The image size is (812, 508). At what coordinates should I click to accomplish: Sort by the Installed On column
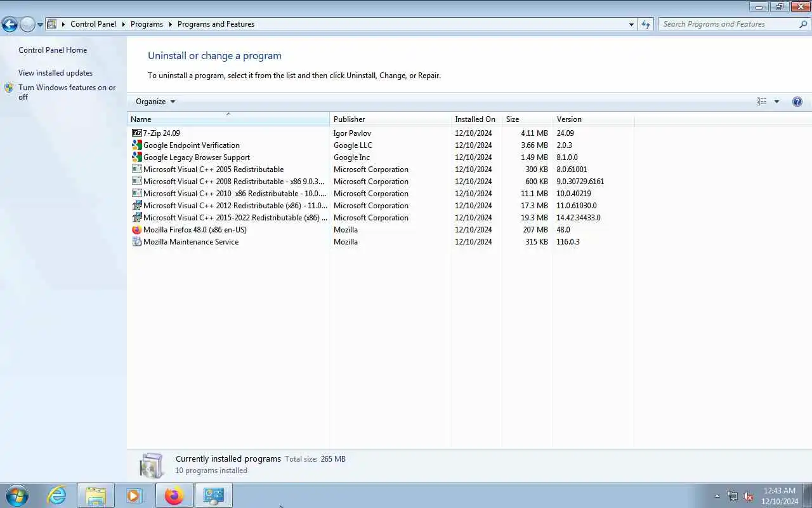pyautogui.click(x=476, y=119)
